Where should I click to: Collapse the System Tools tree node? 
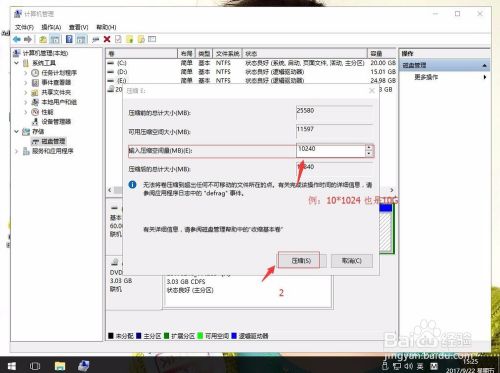point(16,63)
